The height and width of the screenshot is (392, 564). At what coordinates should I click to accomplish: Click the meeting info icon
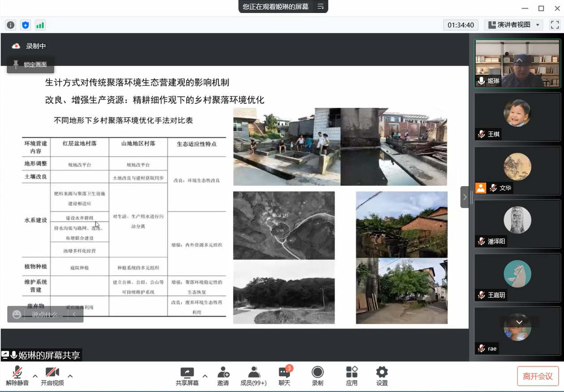point(10,25)
